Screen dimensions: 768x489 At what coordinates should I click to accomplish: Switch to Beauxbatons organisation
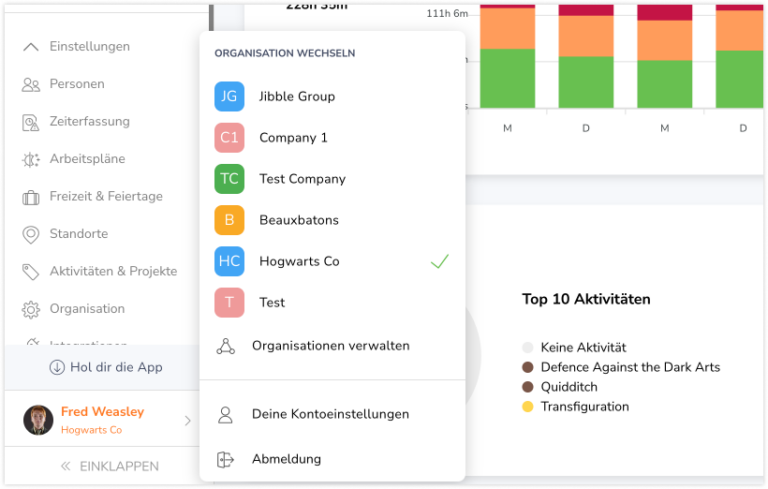[x=298, y=220]
